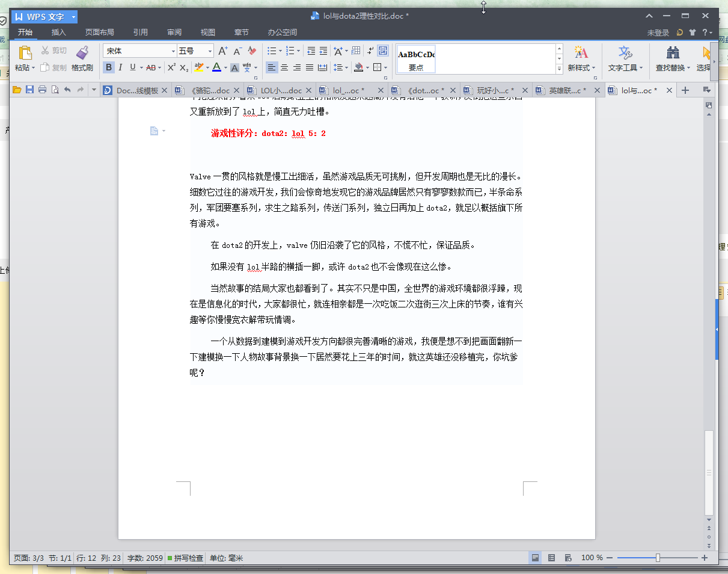Open a new document tab with plus button
Screen dimensions: 728x574
(685, 90)
